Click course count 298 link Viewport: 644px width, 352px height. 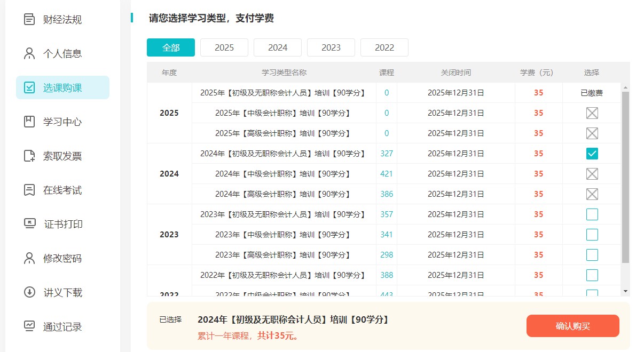pyautogui.click(x=387, y=255)
